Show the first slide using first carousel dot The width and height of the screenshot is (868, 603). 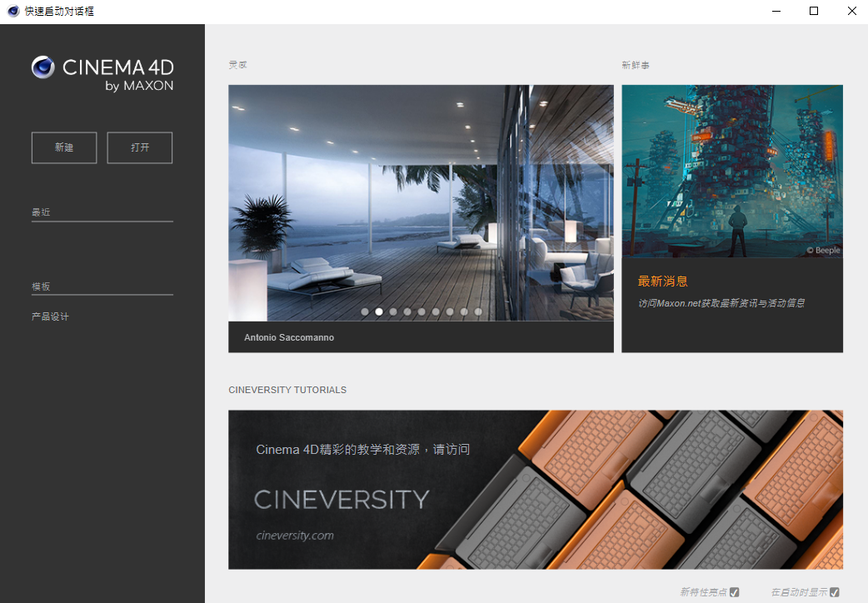tap(365, 311)
